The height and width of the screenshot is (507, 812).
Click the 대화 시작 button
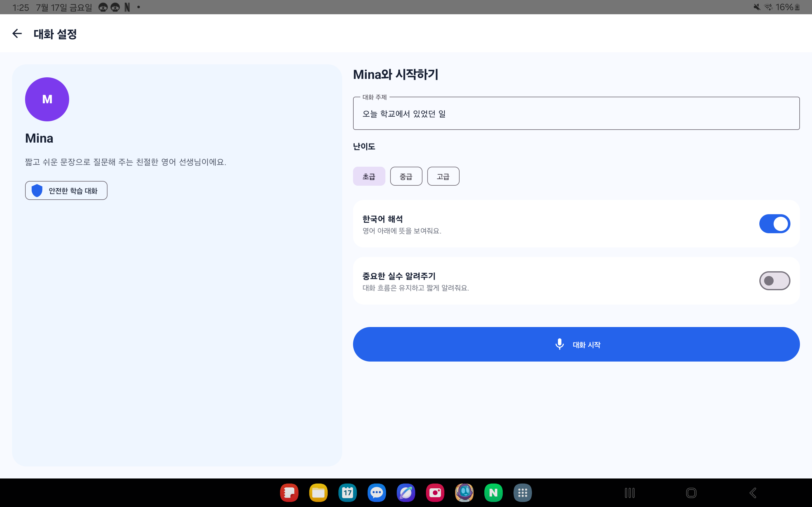pyautogui.click(x=576, y=344)
